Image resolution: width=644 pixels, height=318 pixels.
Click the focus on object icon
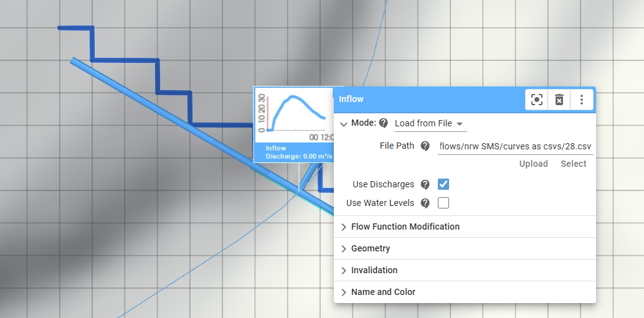537,100
